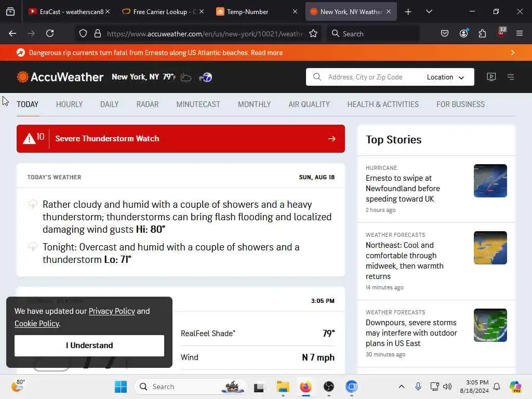Open the MONTHLY tab
This screenshot has width=532, height=399.
point(254,104)
